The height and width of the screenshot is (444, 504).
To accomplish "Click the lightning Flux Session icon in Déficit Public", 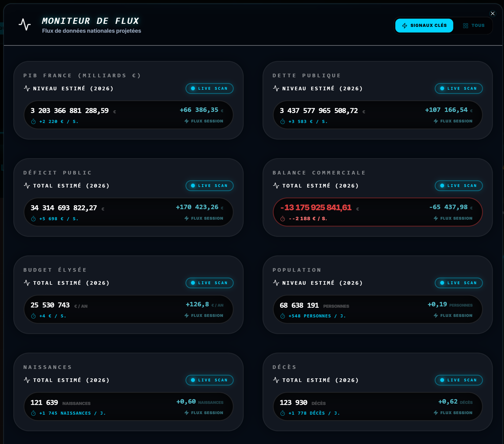I will [x=187, y=218].
